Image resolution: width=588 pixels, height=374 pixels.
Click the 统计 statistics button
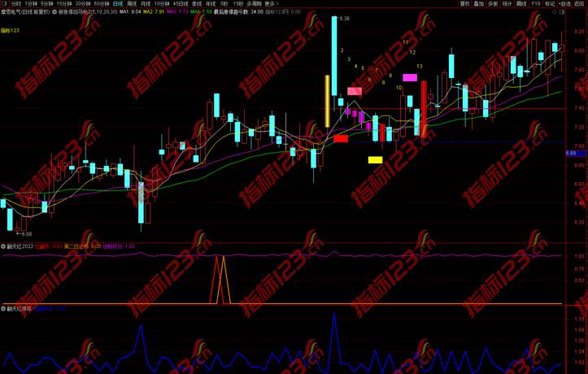point(507,3)
